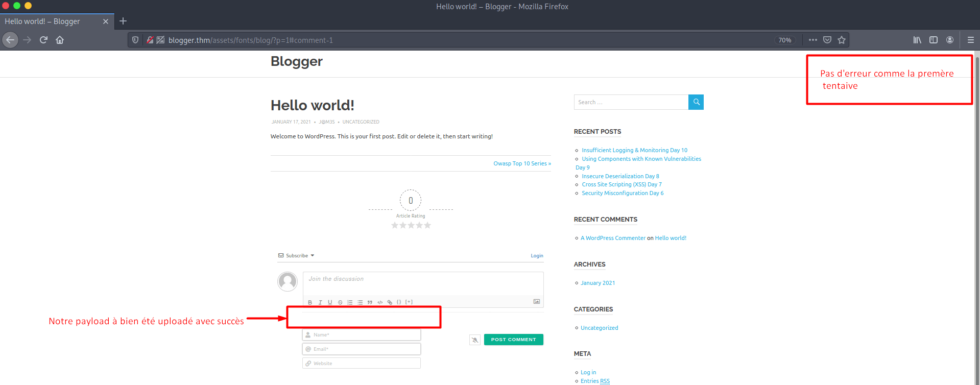Open the tracking protection shield
This screenshot has height=385, width=980.
point(135,40)
